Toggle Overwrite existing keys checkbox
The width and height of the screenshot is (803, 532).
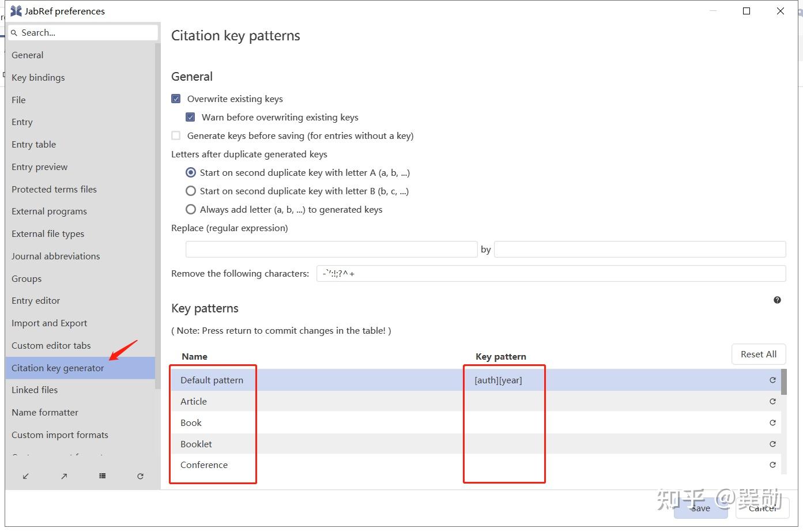click(176, 99)
